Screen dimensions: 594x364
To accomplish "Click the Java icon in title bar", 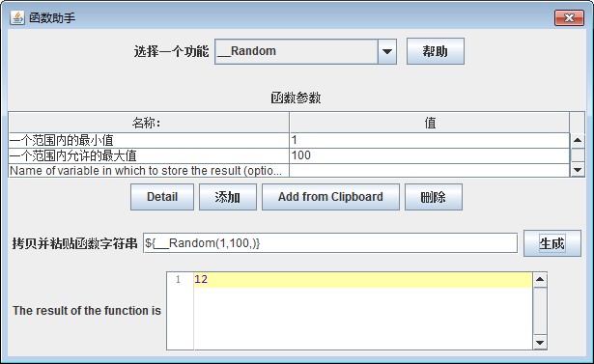I will (17, 17).
